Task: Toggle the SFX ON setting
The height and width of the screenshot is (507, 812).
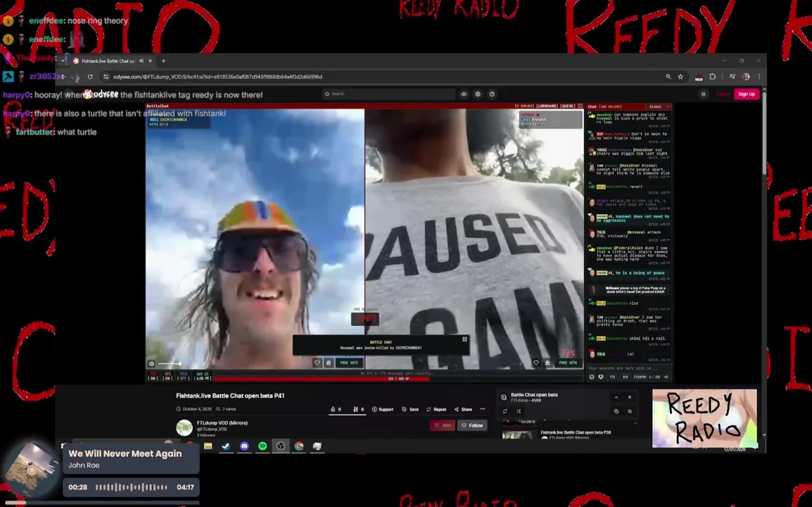Action: click(167, 376)
